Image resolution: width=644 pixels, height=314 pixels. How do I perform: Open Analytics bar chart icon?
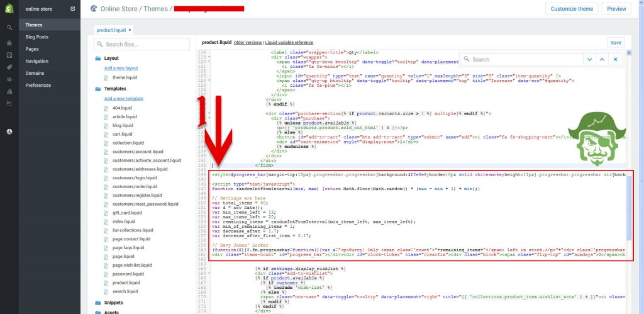coord(9,91)
